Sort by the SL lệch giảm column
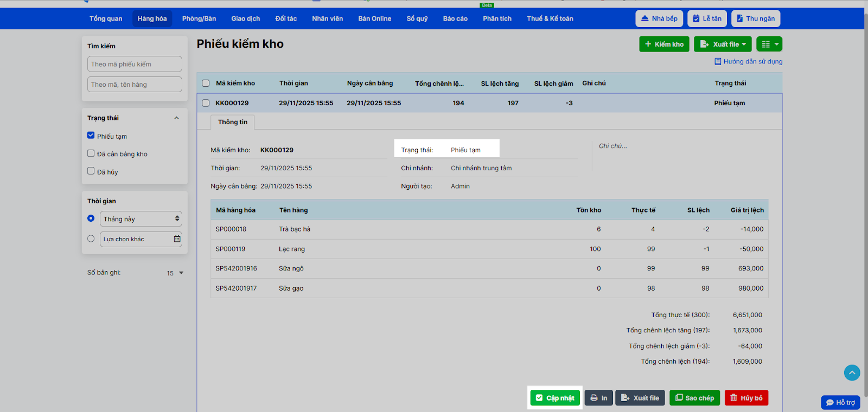868x412 pixels. click(553, 83)
